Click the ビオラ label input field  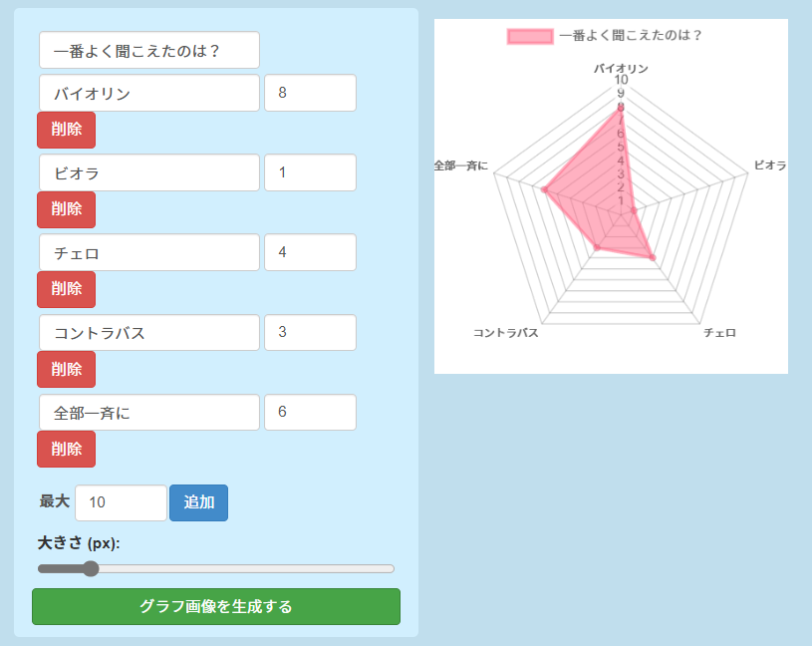149,172
